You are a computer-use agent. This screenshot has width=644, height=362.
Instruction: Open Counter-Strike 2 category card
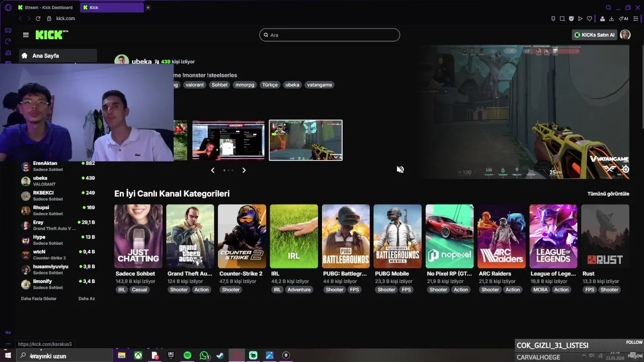[242, 236]
